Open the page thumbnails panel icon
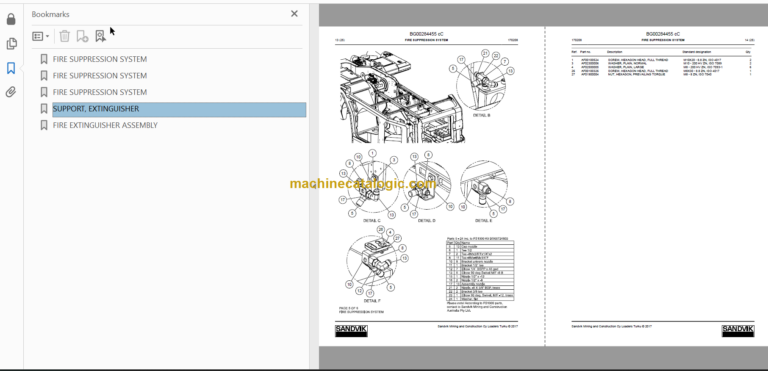Screen dimensions: 768x371 click(11, 44)
